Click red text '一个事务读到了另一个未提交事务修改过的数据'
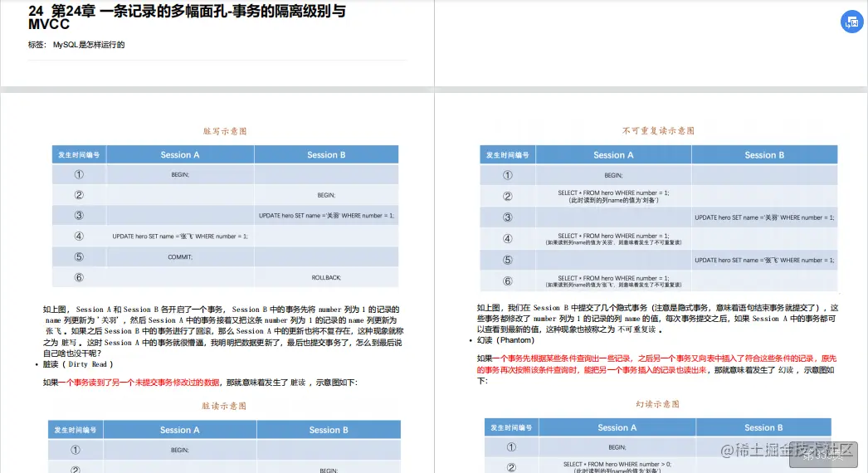Screen dimensions: 868x473 (x=139, y=383)
